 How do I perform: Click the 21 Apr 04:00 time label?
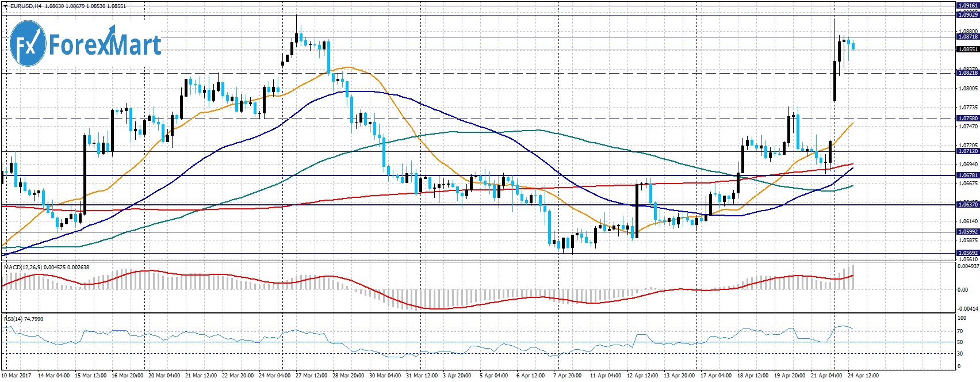pyautogui.click(x=826, y=376)
